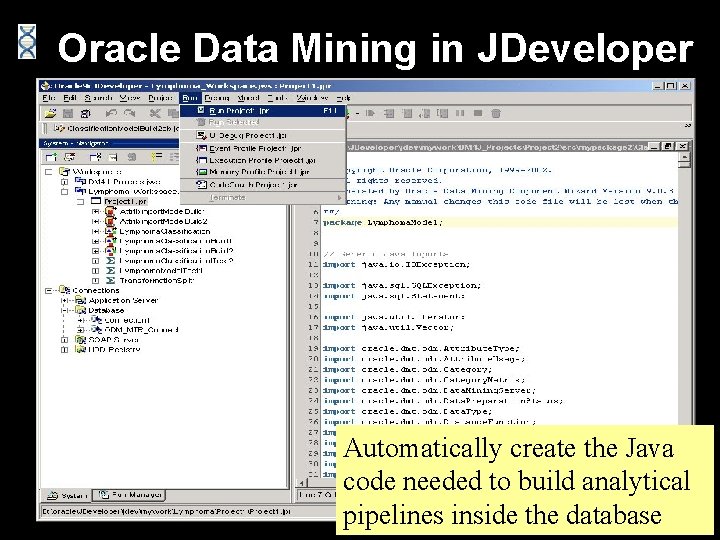Expand the UDDI Registry node
Image resolution: width=720 pixels, height=540 pixels.
pos(65,350)
